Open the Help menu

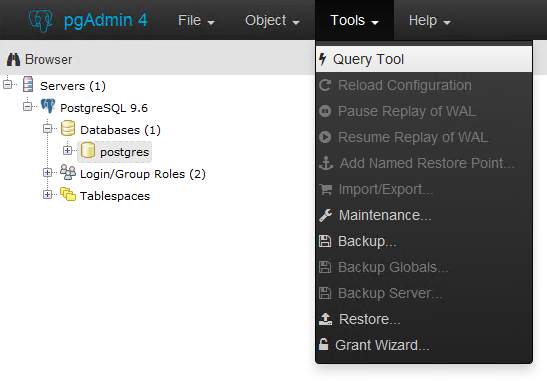point(430,20)
